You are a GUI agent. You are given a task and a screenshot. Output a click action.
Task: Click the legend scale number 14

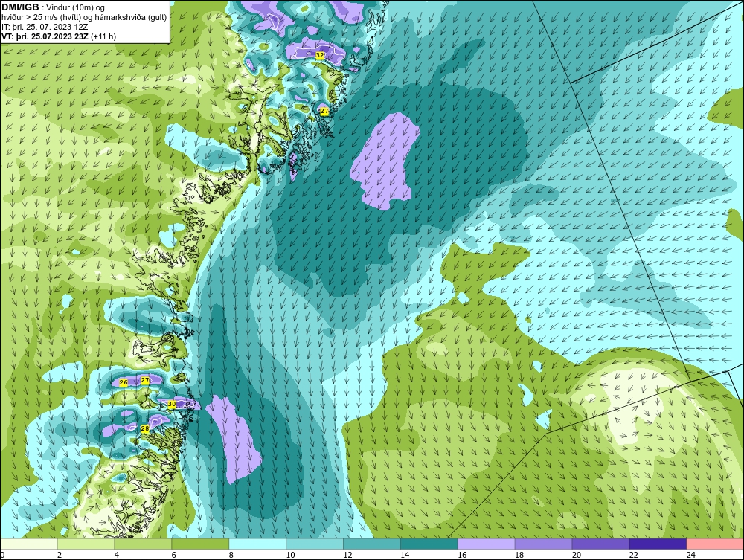point(405,555)
